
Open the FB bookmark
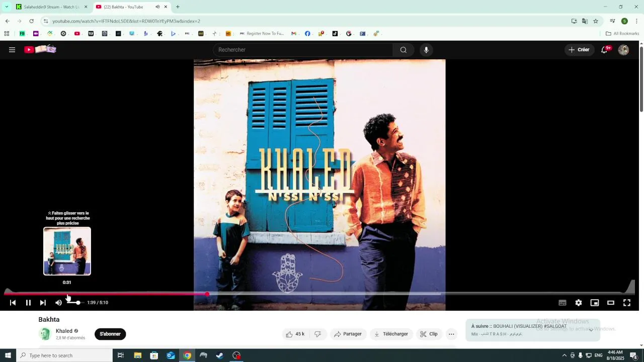click(x=22, y=34)
